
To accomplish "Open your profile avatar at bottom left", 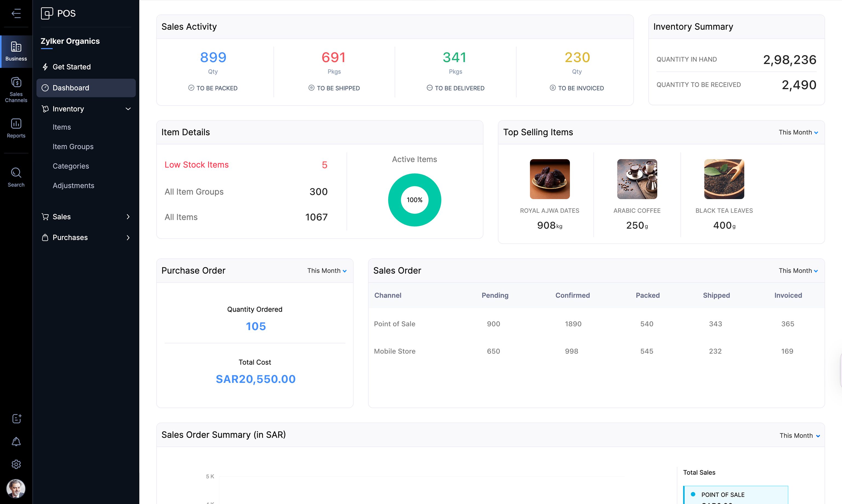I will click(x=16, y=488).
